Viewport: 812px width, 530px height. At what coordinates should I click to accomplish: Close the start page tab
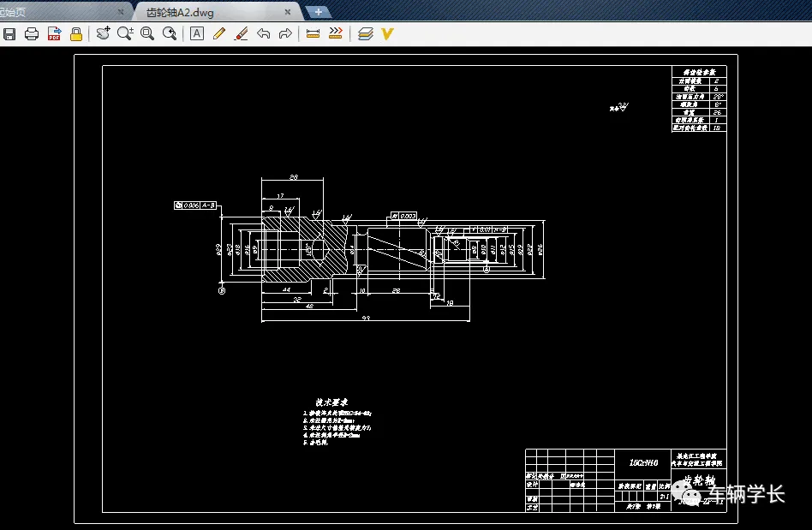121,12
